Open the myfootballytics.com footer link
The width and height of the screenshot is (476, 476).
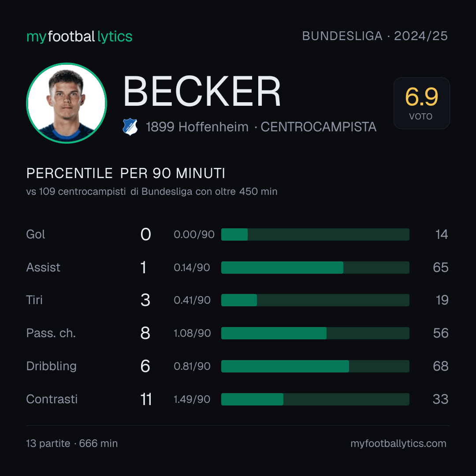click(x=398, y=443)
